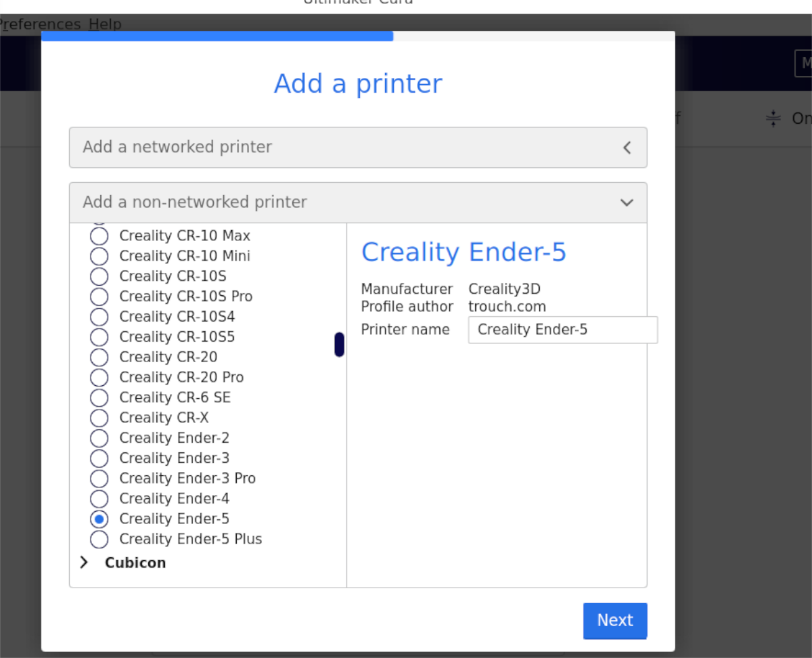Choose Creality Ender-3 Pro printer
The height and width of the screenshot is (658, 812).
tap(99, 479)
